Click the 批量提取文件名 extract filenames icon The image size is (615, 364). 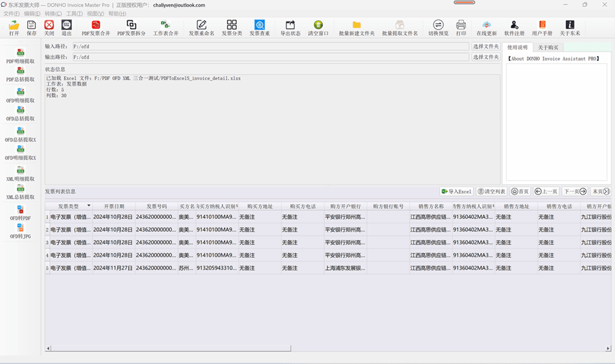[400, 28]
